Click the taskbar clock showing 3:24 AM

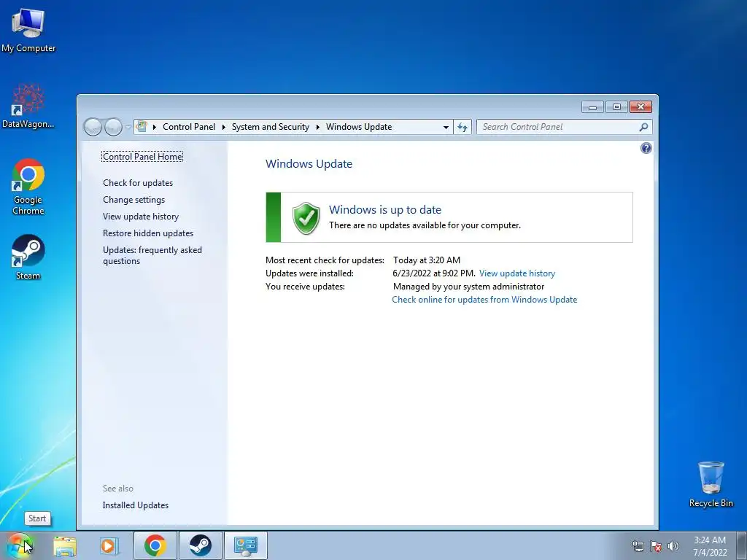pos(710,546)
